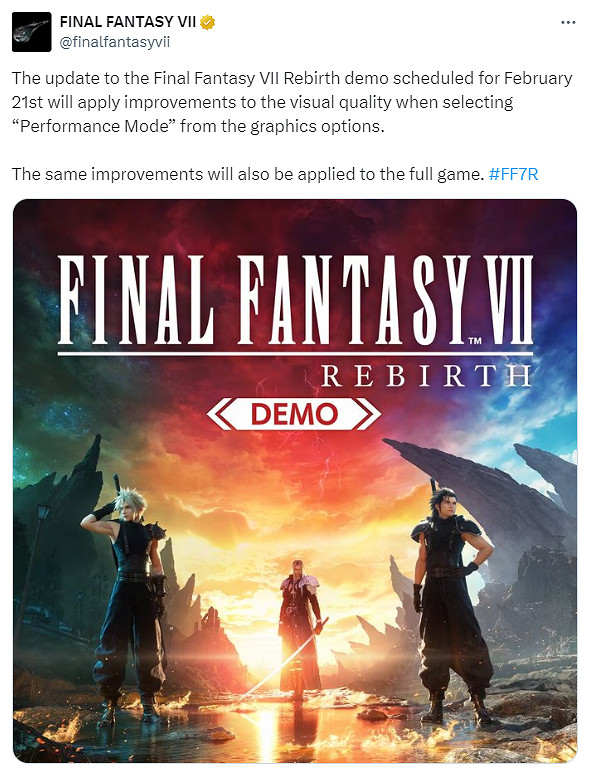Open the Buster Sword profile avatar
This screenshot has height=775, width=591.
click(32, 32)
